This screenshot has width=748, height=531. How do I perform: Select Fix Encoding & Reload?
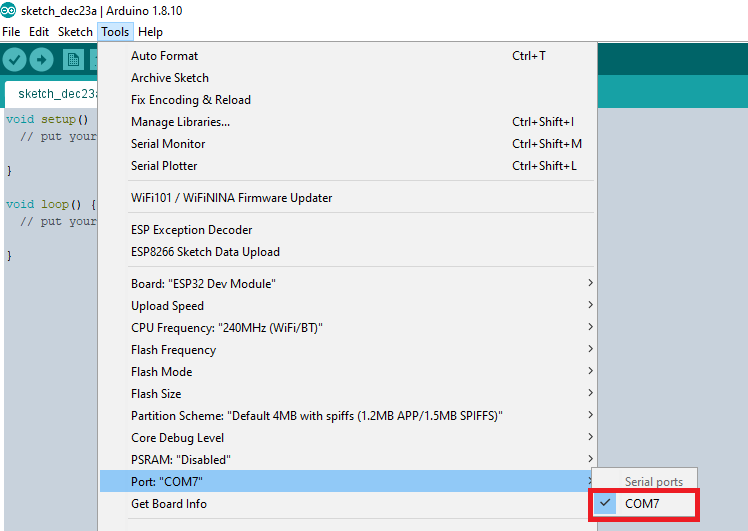pyautogui.click(x=348, y=100)
